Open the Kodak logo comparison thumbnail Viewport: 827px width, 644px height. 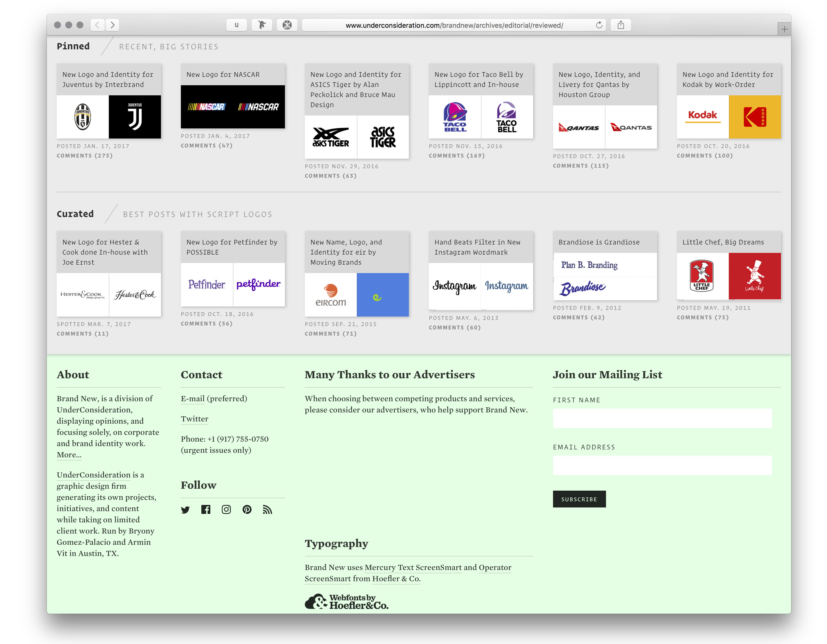(x=729, y=117)
